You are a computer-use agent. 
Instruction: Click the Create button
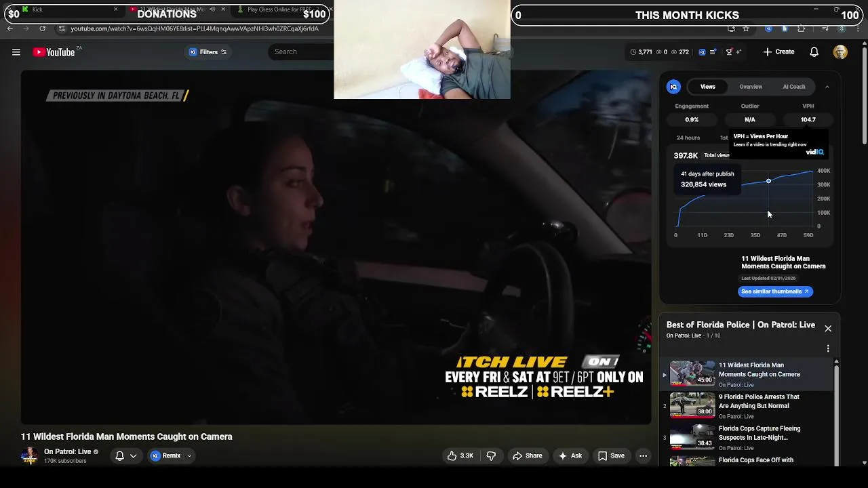(778, 52)
